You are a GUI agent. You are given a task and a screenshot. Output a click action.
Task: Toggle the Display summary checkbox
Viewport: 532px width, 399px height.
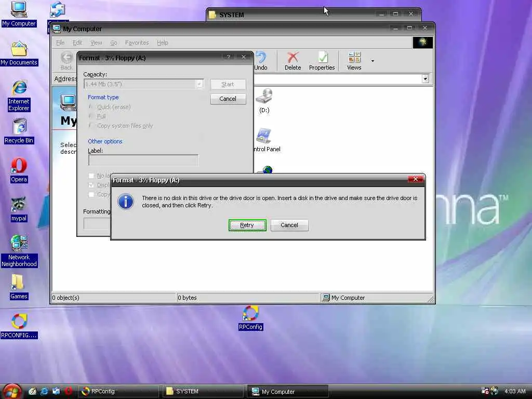[x=91, y=185]
